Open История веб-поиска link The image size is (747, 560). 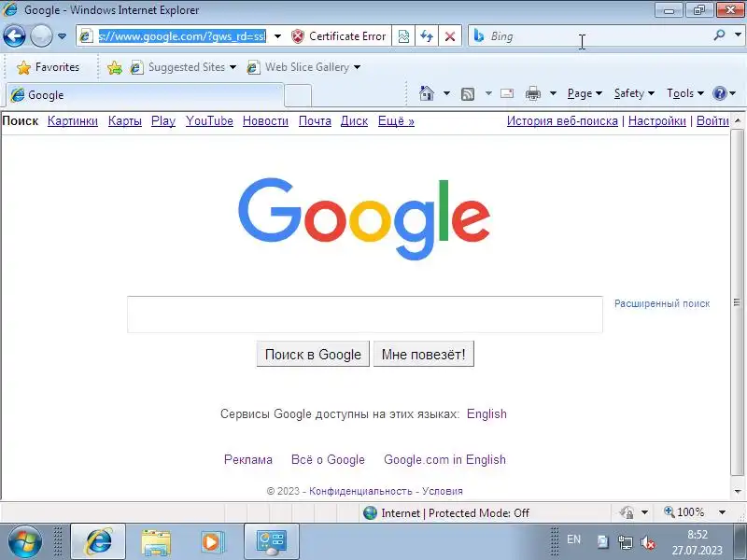(x=562, y=121)
